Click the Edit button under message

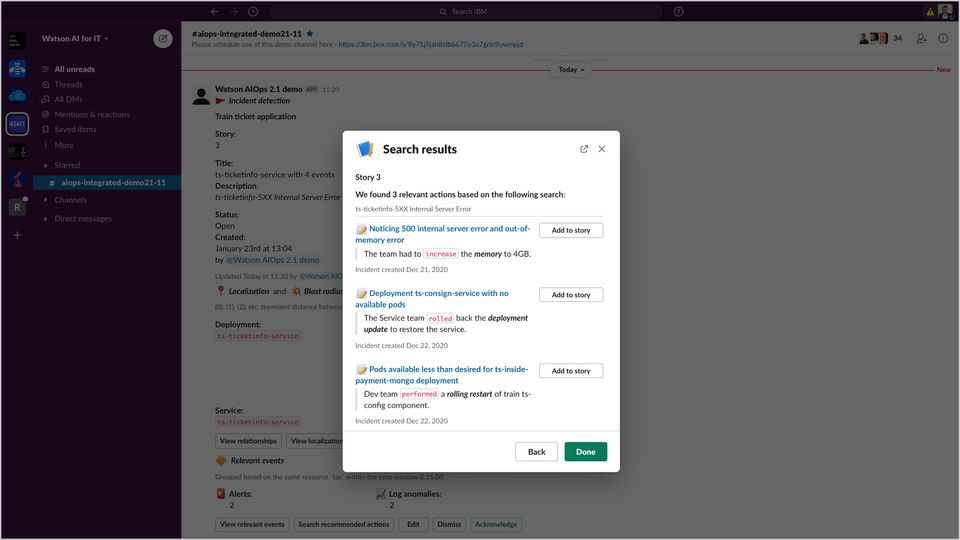pyautogui.click(x=413, y=524)
